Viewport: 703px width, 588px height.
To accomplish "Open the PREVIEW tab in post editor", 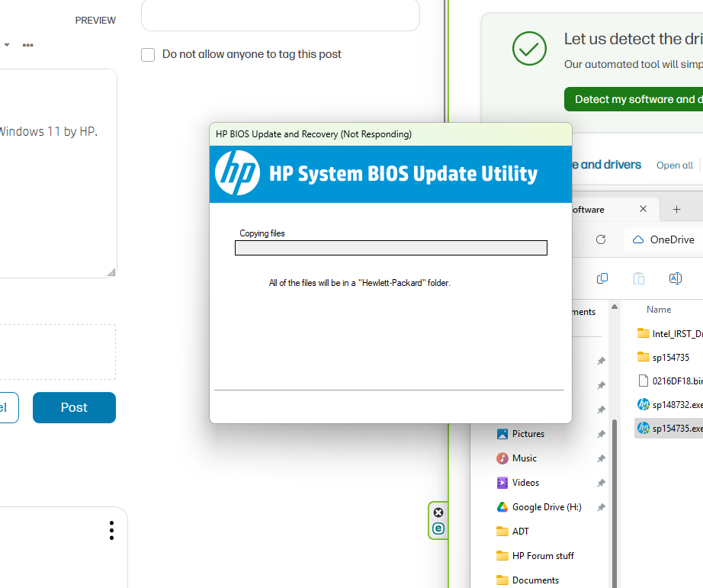I will tap(95, 21).
